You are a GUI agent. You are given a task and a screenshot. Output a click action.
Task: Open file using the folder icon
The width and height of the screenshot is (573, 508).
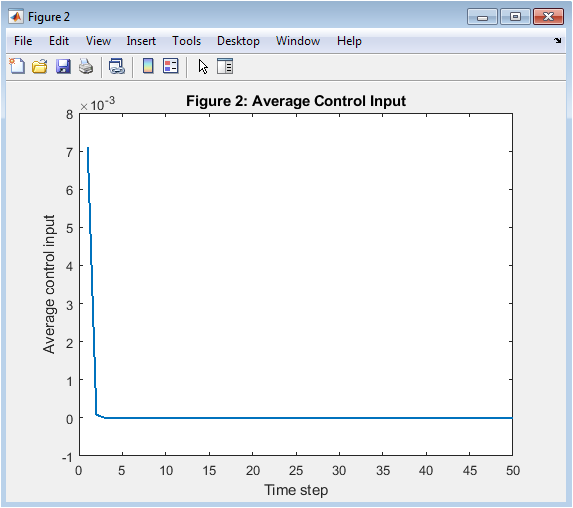click(x=40, y=67)
